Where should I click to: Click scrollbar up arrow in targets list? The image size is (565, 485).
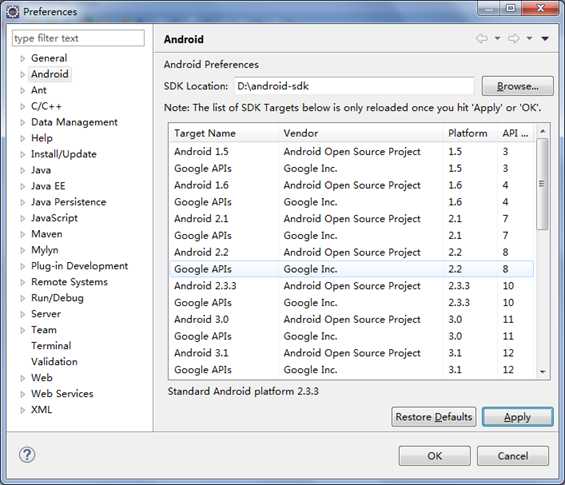(x=542, y=132)
